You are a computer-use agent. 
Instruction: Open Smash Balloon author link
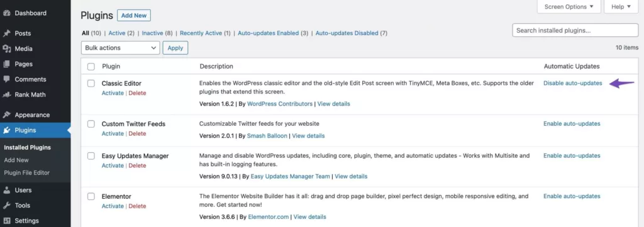click(x=267, y=136)
